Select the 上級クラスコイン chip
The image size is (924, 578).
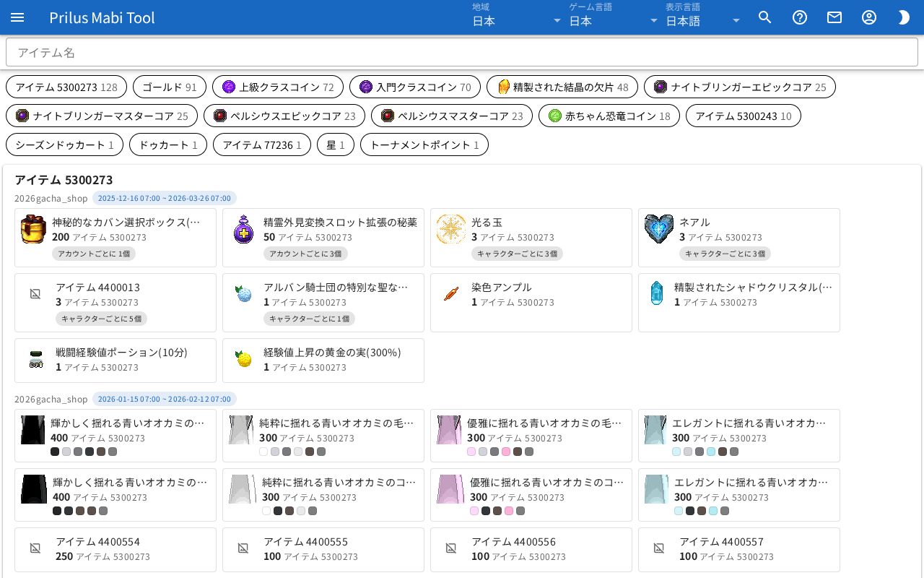click(x=278, y=87)
